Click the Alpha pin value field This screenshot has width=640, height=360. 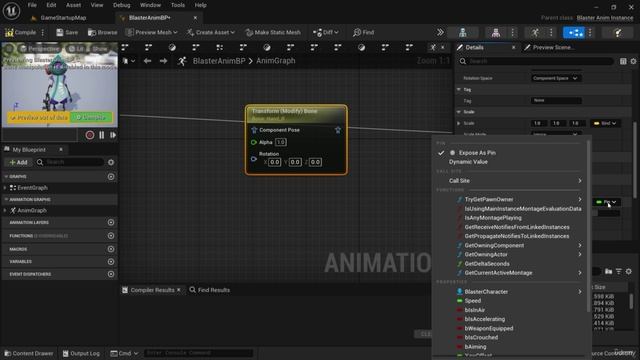click(x=281, y=142)
